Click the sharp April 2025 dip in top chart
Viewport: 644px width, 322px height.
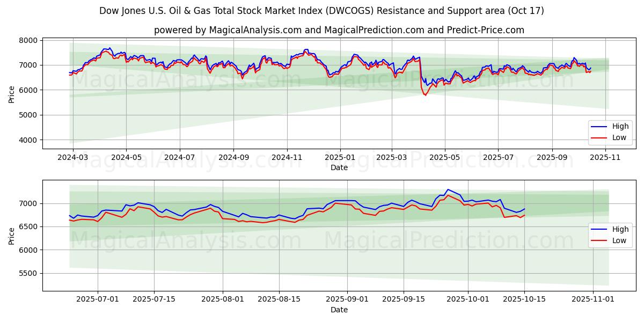pos(425,94)
